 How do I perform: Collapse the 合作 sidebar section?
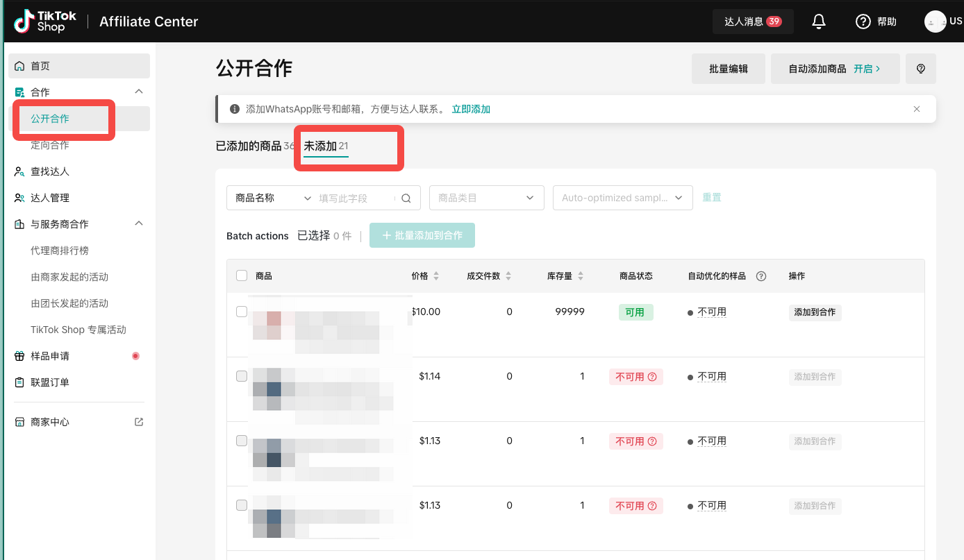pyautogui.click(x=139, y=92)
